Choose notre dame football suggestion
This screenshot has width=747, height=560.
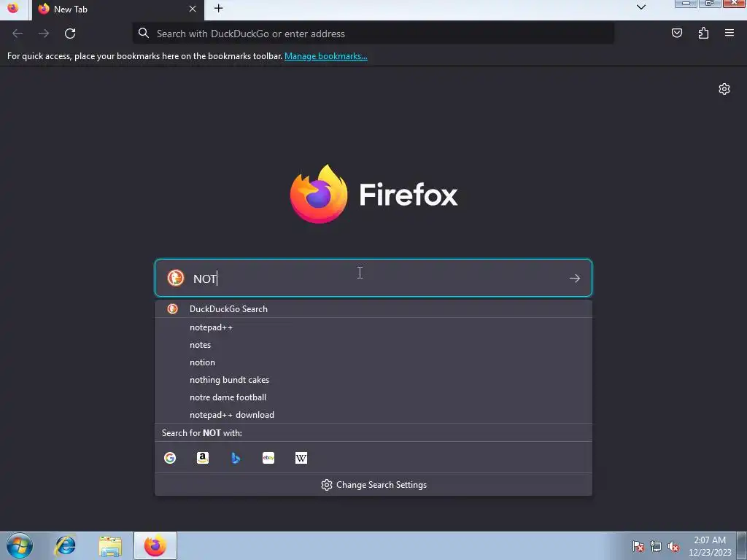tap(373, 397)
